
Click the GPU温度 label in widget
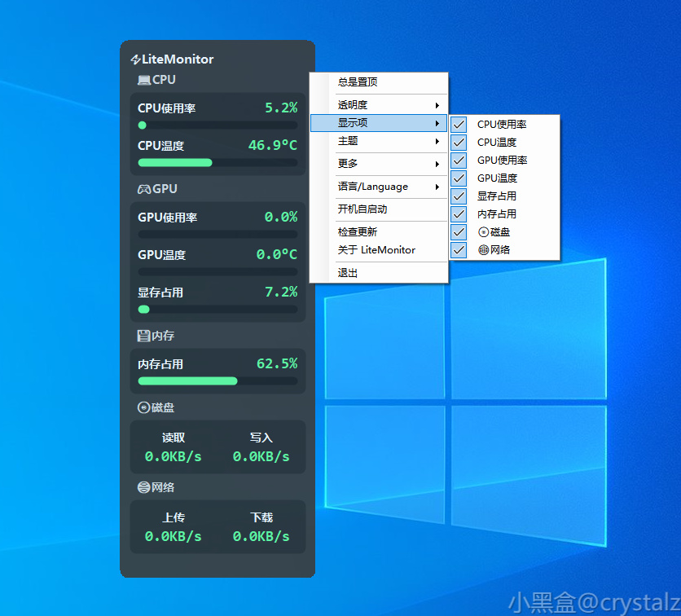coord(161,255)
